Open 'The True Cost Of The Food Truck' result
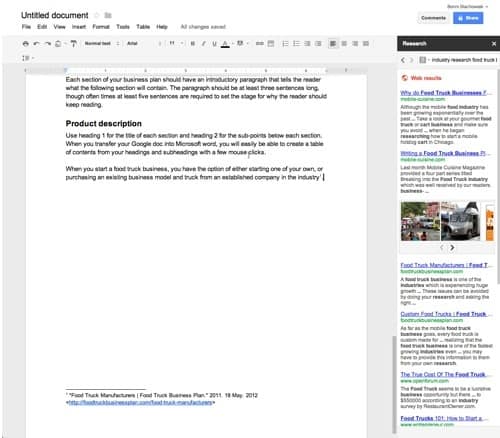 click(445, 374)
